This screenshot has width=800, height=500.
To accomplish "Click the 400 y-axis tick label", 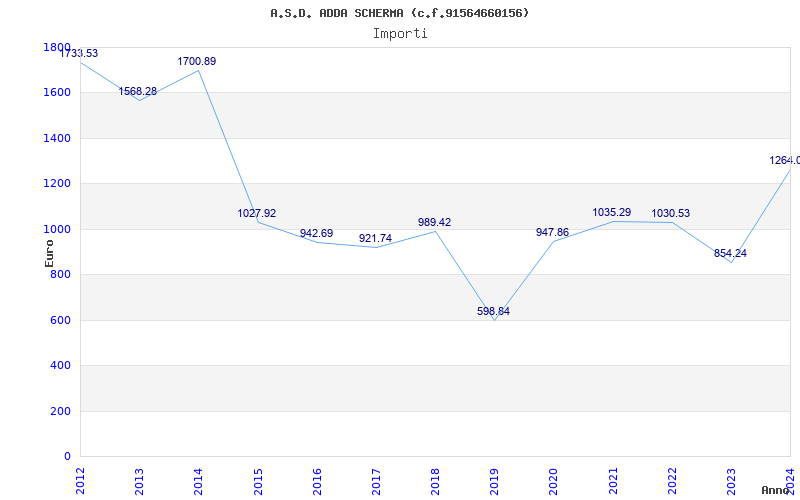I will tap(60, 366).
